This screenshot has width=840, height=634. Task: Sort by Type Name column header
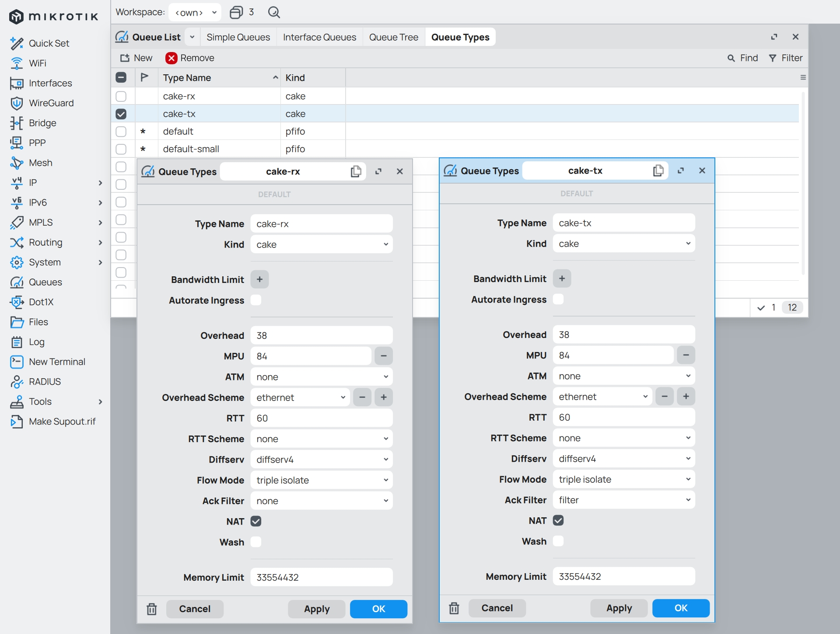[x=219, y=77]
